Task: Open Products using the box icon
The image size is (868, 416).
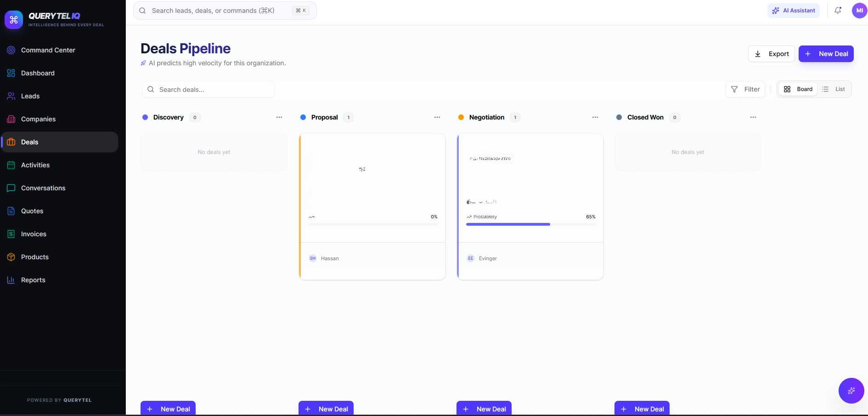Action: pyautogui.click(x=11, y=257)
